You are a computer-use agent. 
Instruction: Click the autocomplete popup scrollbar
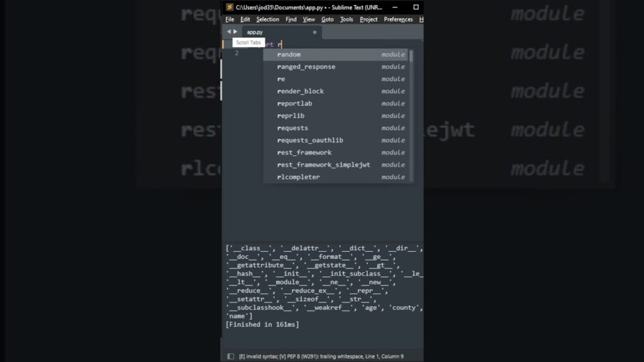point(411,57)
